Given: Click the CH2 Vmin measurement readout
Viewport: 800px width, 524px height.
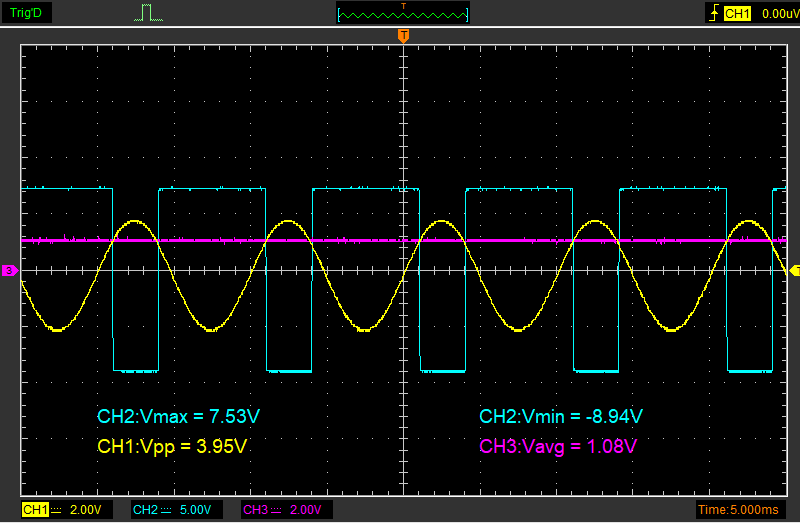Looking at the screenshot, I should [560, 416].
